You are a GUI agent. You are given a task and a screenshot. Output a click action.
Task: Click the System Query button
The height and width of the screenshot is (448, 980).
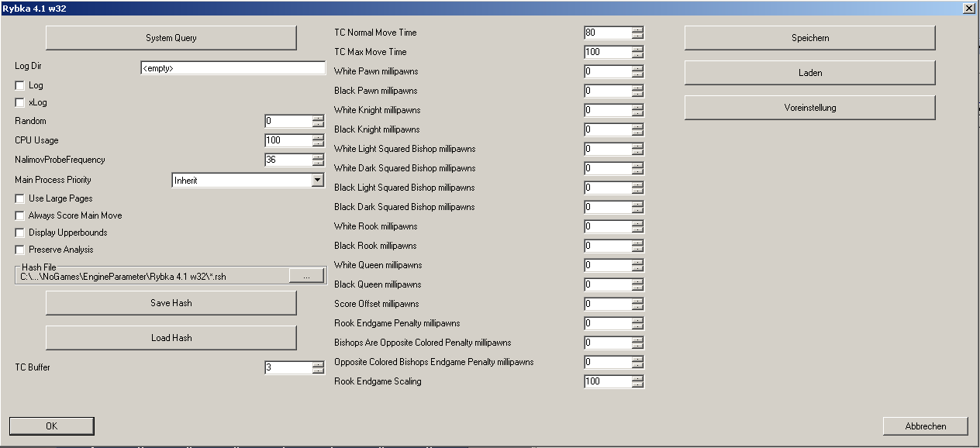(171, 38)
